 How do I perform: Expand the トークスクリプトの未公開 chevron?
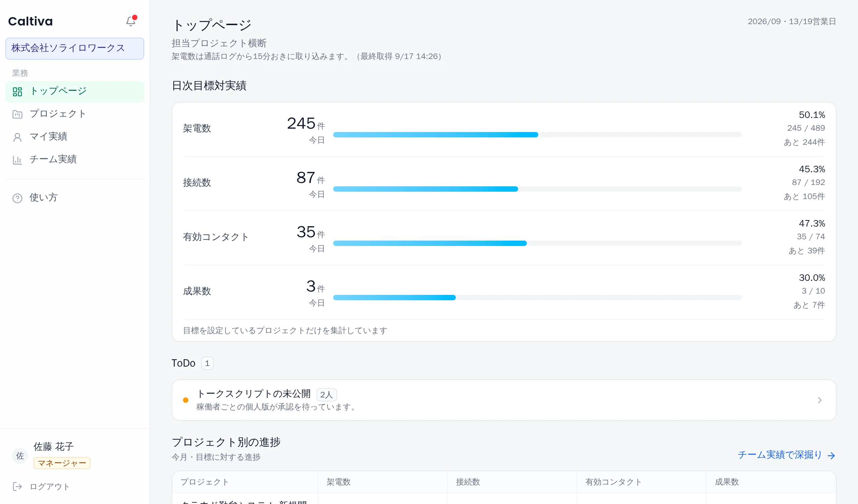pos(819,400)
